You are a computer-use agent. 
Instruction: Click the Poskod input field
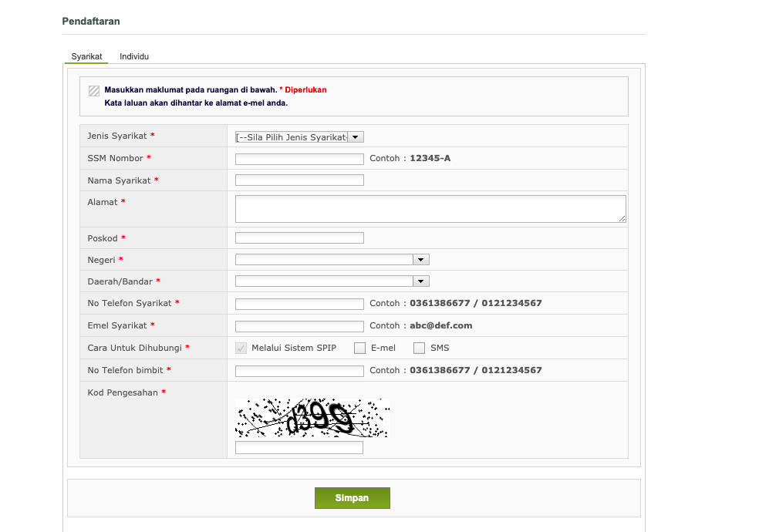[x=299, y=238]
